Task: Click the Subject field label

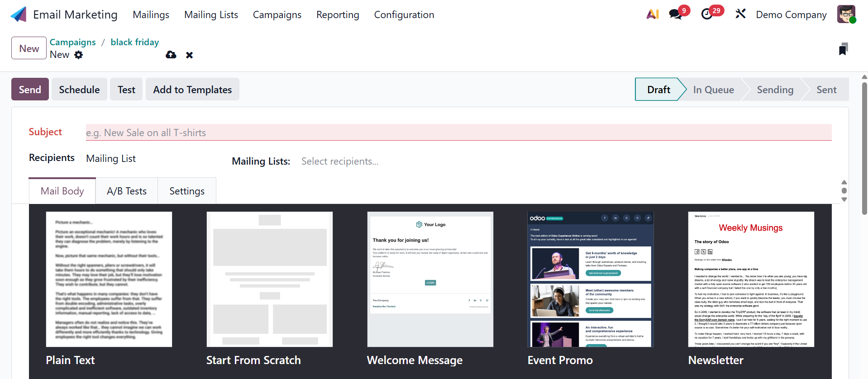Action: click(45, 132)
